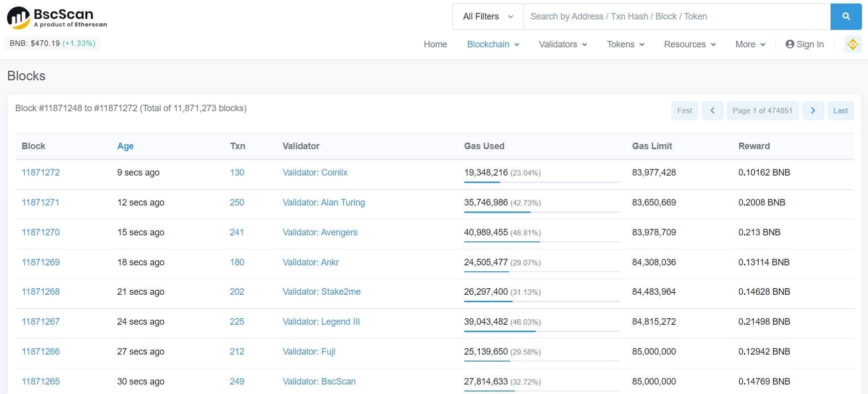View 180 transactions of block 11871269

237,262
